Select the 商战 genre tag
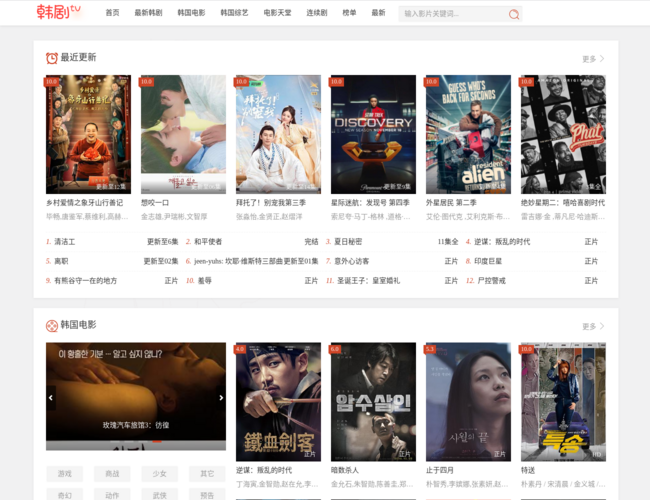 pos(112,474)
